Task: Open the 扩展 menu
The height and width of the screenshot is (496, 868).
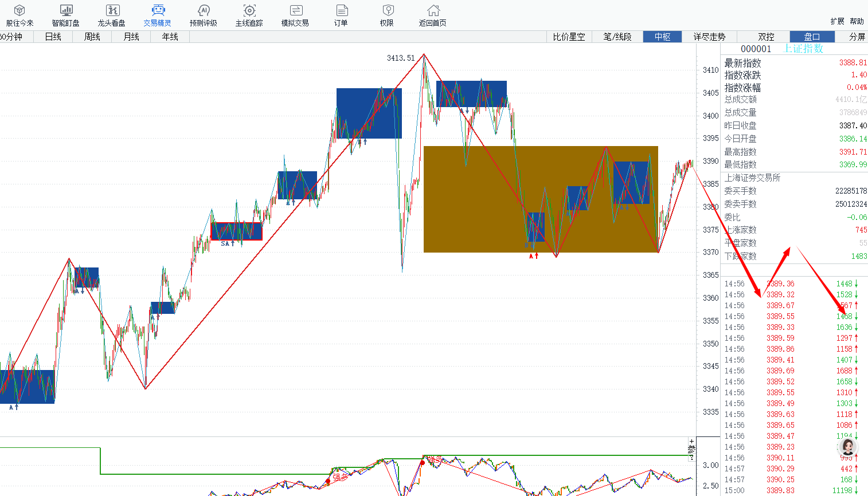Action: coord(837,21)
